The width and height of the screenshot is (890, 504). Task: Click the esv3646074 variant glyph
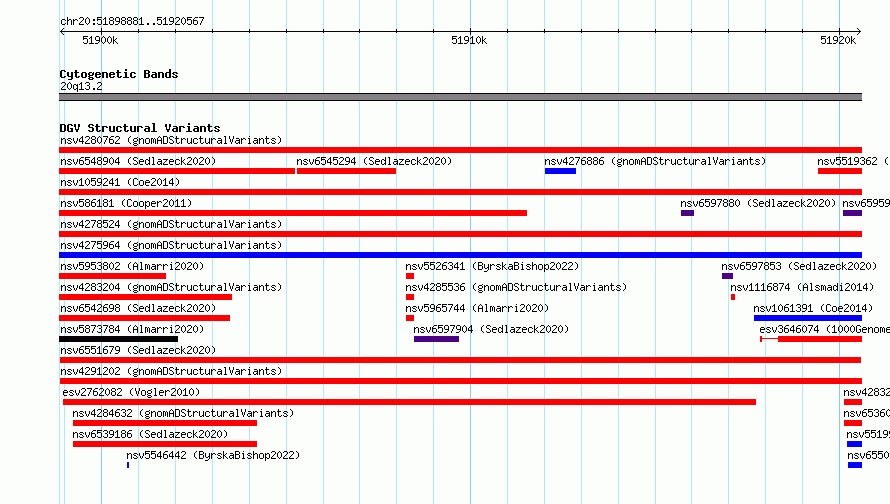(811, 339)
